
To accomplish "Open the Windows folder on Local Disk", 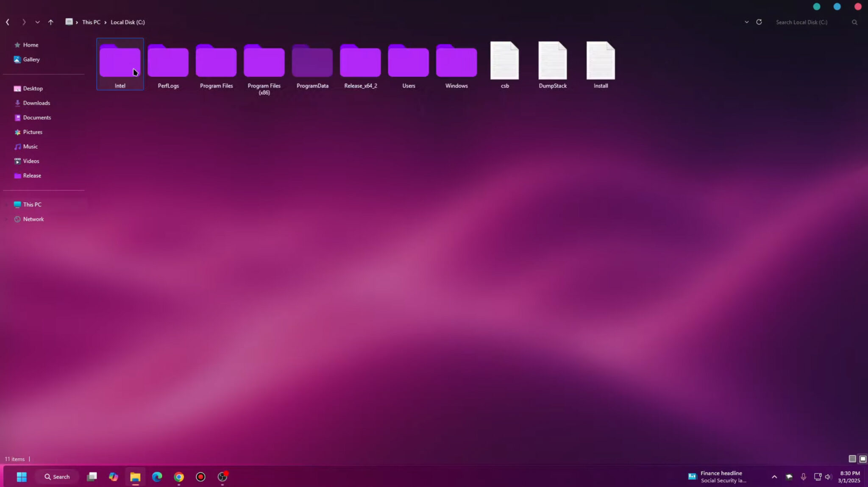I will coord(456,61).
